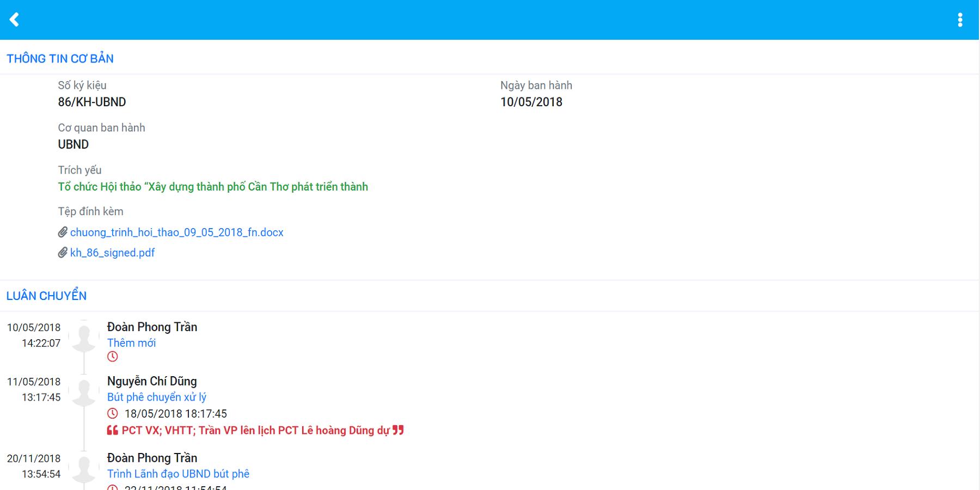Click timestamp 11/05/2018 13:17:45

pos(34,389)
